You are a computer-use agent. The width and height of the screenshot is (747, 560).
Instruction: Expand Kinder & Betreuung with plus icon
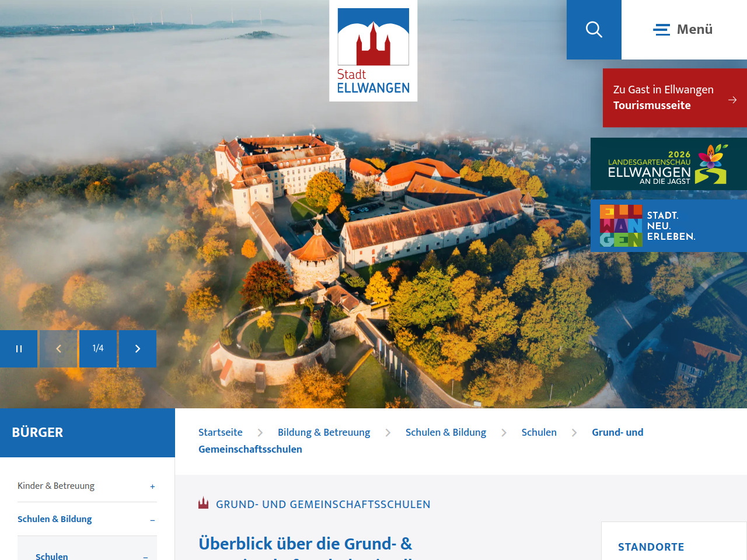pyautogui.click(x=152, y=487)
